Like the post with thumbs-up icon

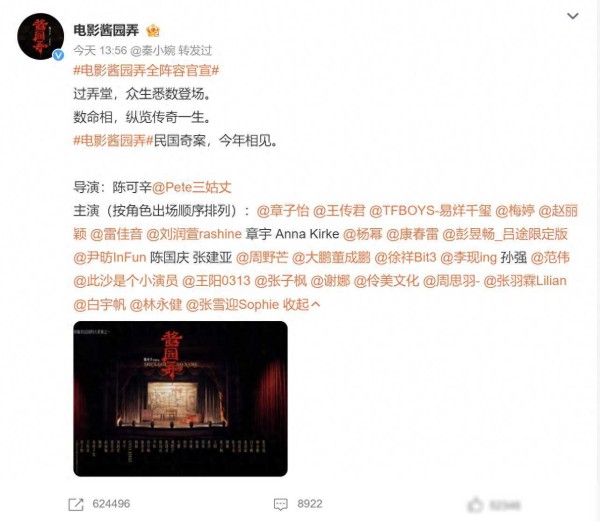pyautogui.click(x=476, y=505)
